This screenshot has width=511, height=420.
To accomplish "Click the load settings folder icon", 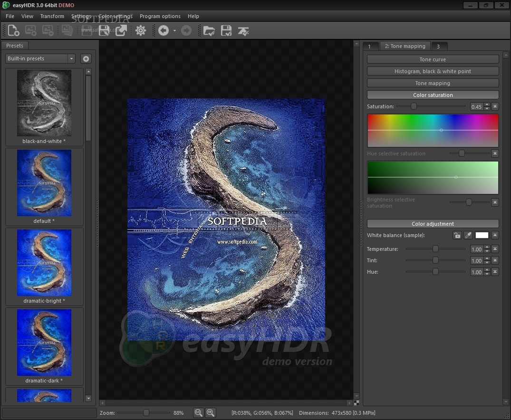I will [x=209, y=30].
